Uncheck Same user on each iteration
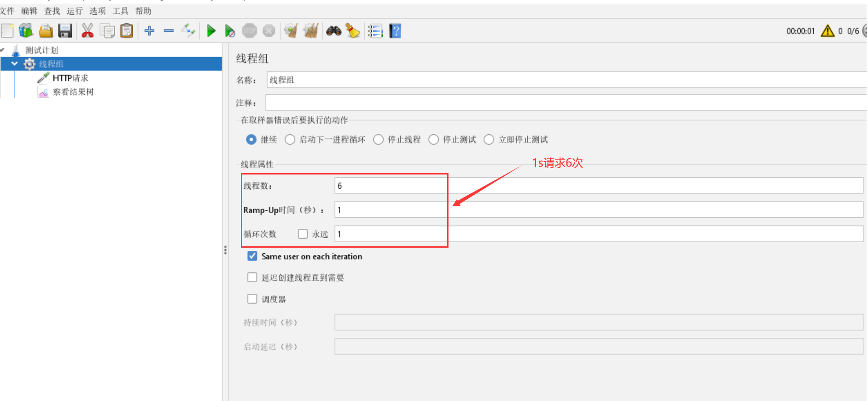 click(x=252, y=256)
